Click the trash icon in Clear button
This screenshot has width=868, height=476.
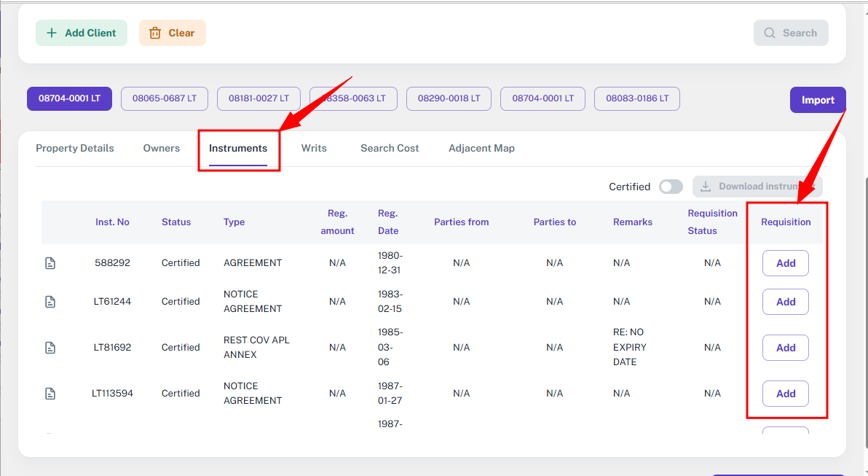(x=155, y=33)
